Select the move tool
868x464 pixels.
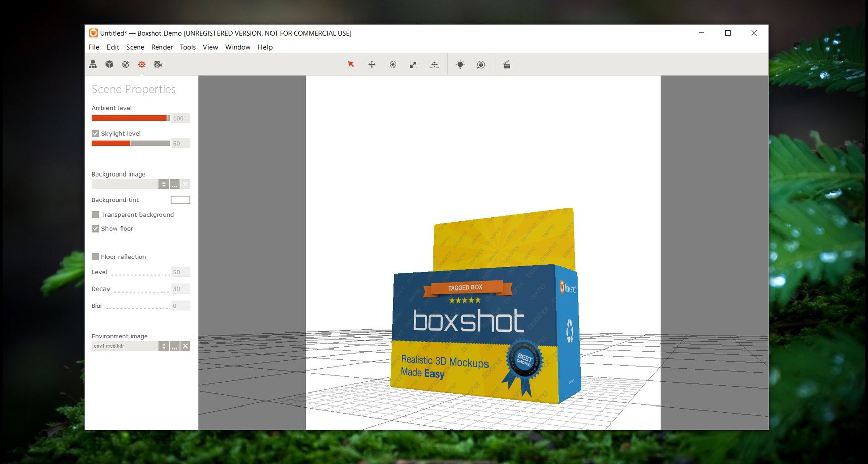tap(372, 64)
